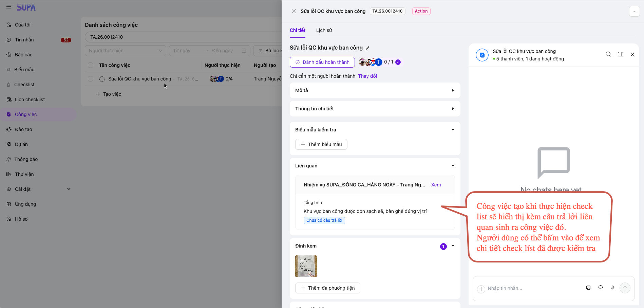Click Đánh dấu hoàn thành button
644x308 pixels.
pos(322,62)
